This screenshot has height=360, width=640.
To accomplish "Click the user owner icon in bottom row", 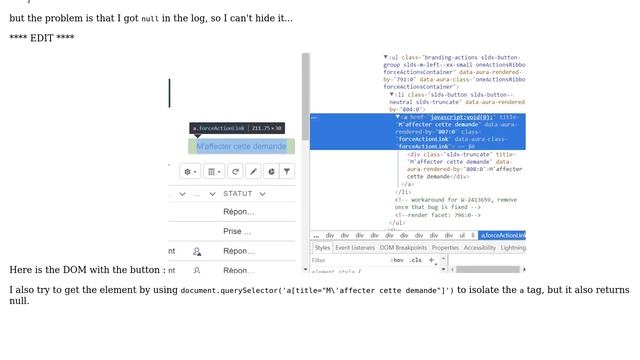I will pyautogui.click(x=197, y=270).
